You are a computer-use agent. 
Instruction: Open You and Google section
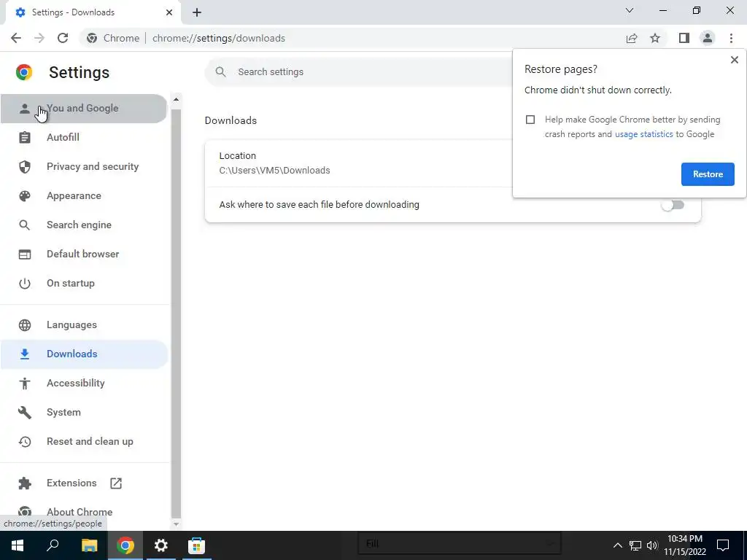tap(84, 109)
